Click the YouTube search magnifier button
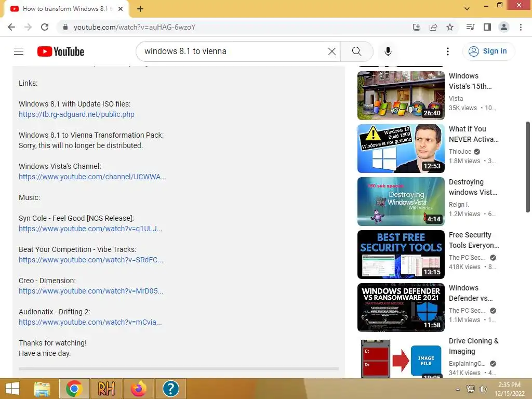This screenshot has width=532, height=399. [x=356, y=51]
